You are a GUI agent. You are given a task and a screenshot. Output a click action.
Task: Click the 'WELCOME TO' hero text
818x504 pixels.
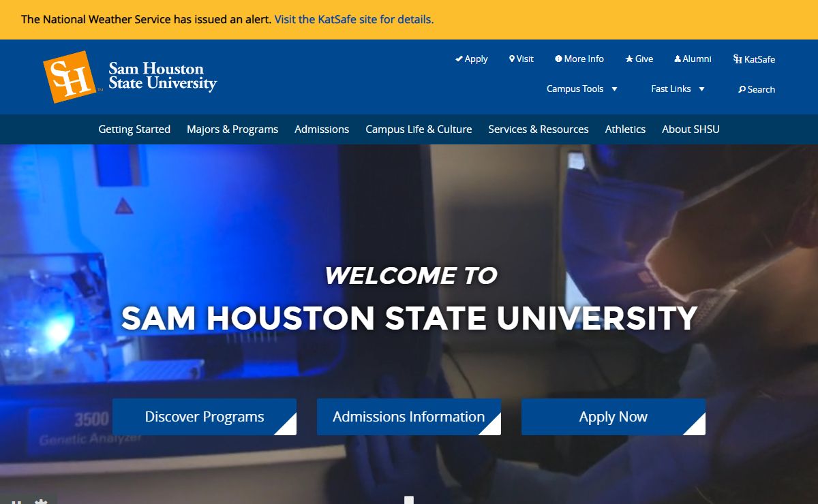coord(410,276)
